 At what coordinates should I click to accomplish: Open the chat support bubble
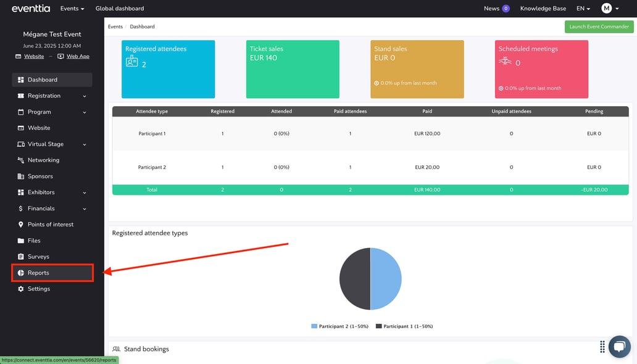click(x=619, y=346)
